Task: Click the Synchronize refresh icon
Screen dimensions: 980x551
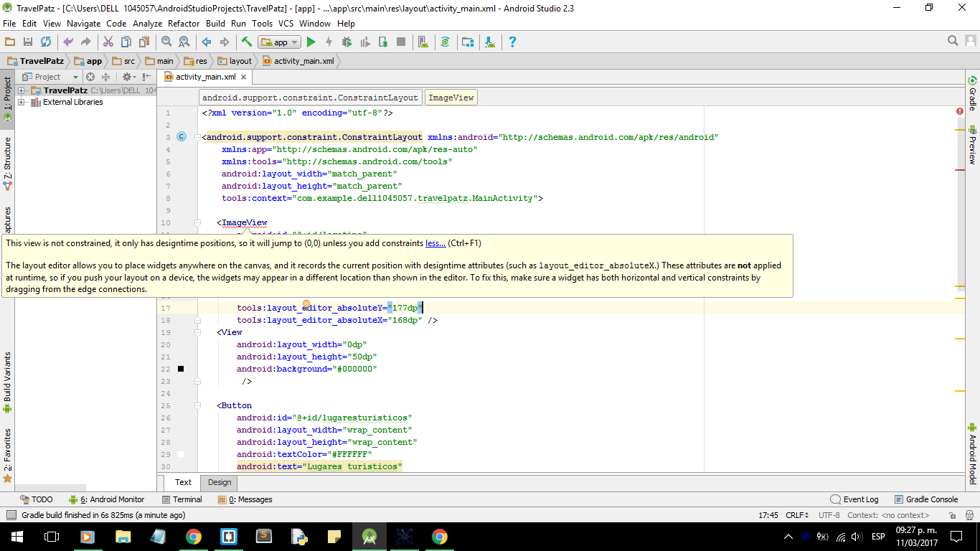Action: point(46,42)
